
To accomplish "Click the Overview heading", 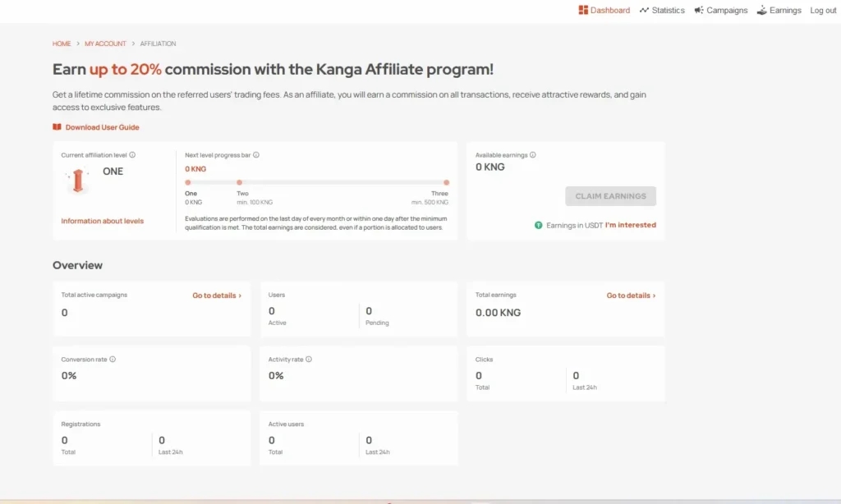I will pyautogui.click(x=78, y=265).
